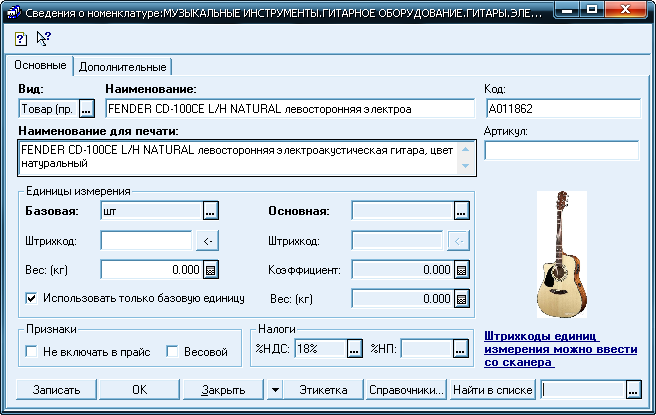Viewport: 656px width, 415px height.
Task: Open the calculator for the Коэффициент field
Action: 461,270
